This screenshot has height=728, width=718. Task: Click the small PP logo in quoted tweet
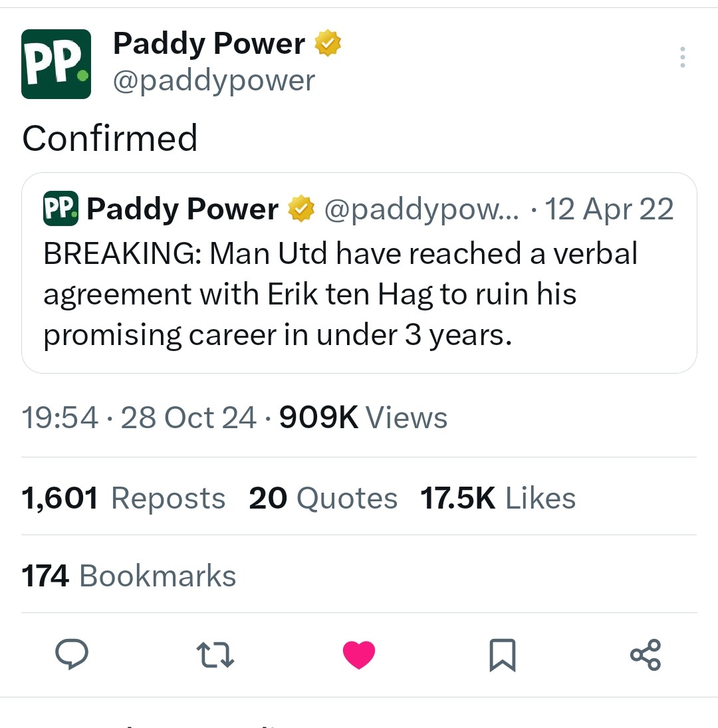coord(61,208)
